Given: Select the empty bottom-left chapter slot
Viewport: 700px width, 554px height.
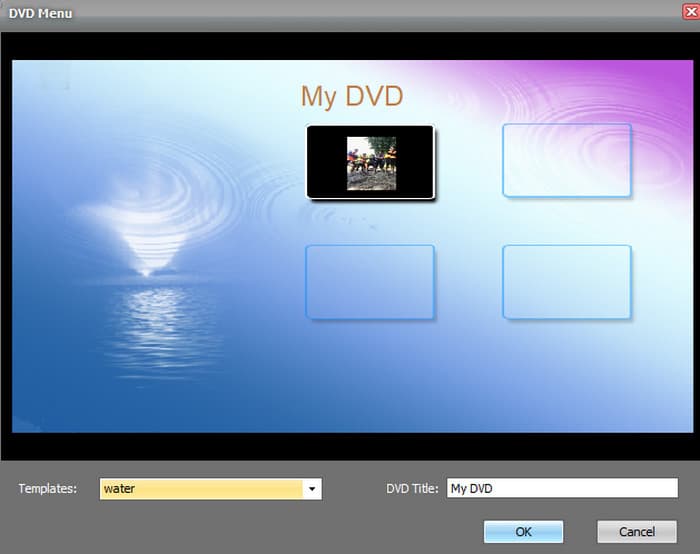Looking at the screenshot, I should (369, 282).
